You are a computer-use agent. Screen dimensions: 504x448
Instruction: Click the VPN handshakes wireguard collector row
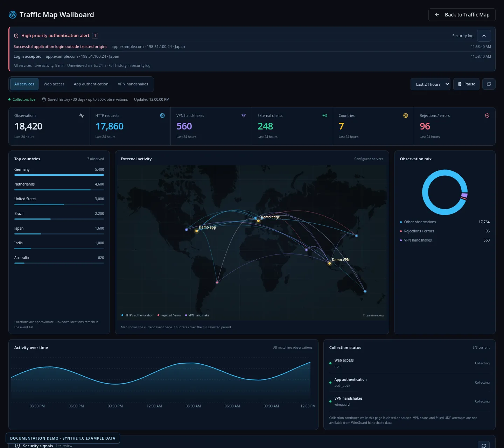click(x=409, y=401)
